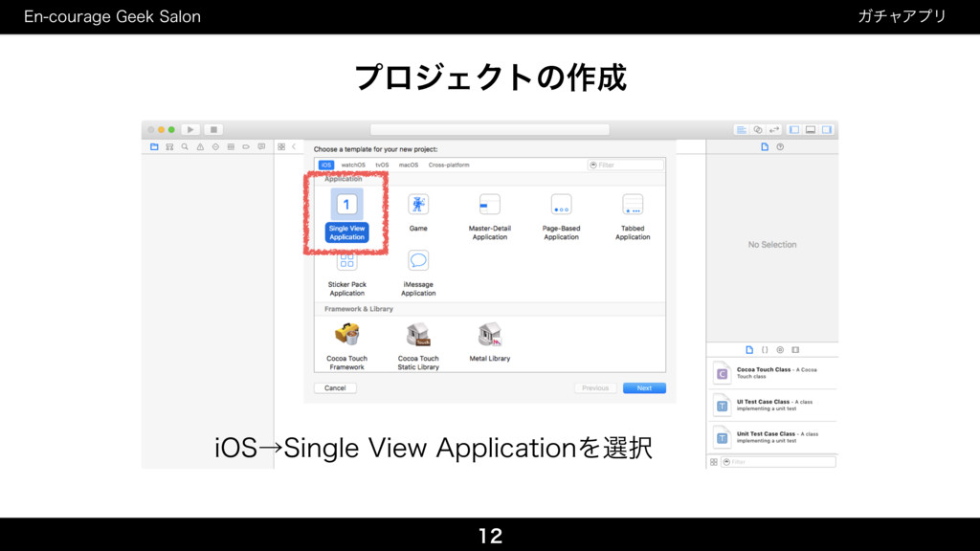Open the Project navigator folder icon
Screen dimensions: 980x551
(x=154, y=146)
